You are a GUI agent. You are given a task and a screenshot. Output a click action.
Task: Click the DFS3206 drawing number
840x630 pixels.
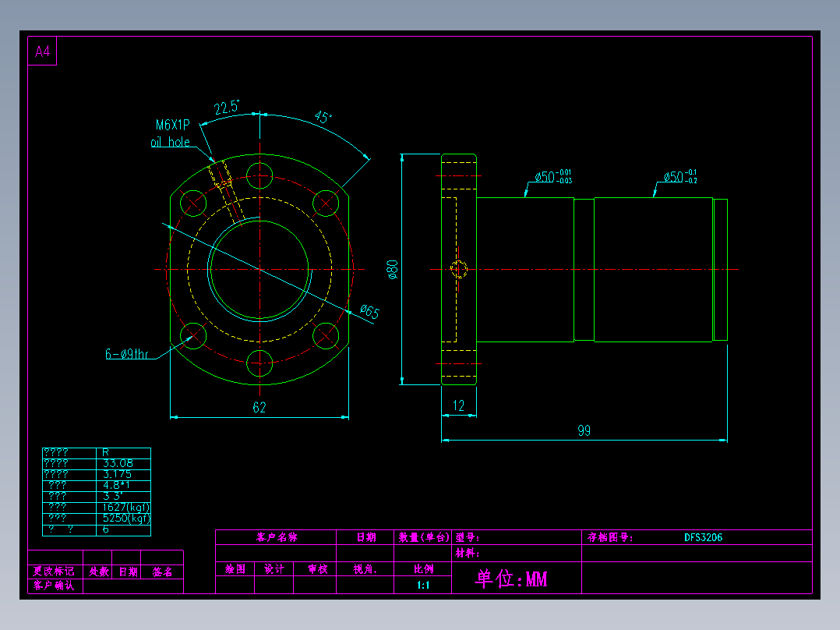704,537
